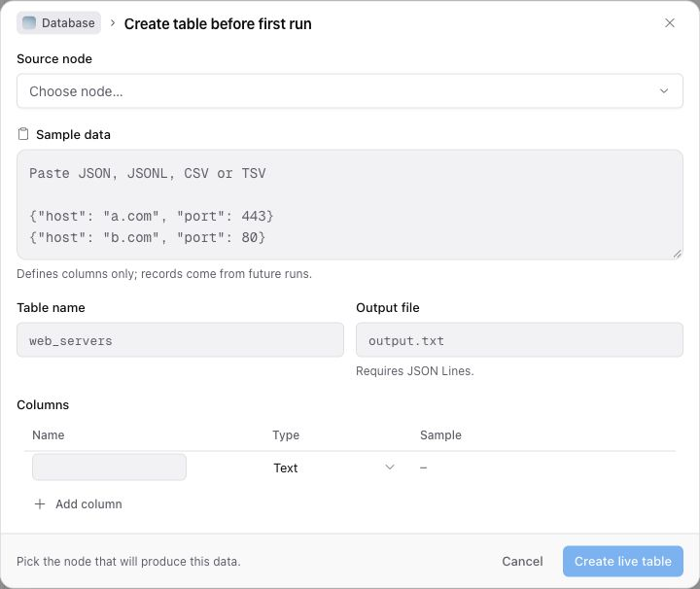Focus the Sample data text area

(350, 204)
